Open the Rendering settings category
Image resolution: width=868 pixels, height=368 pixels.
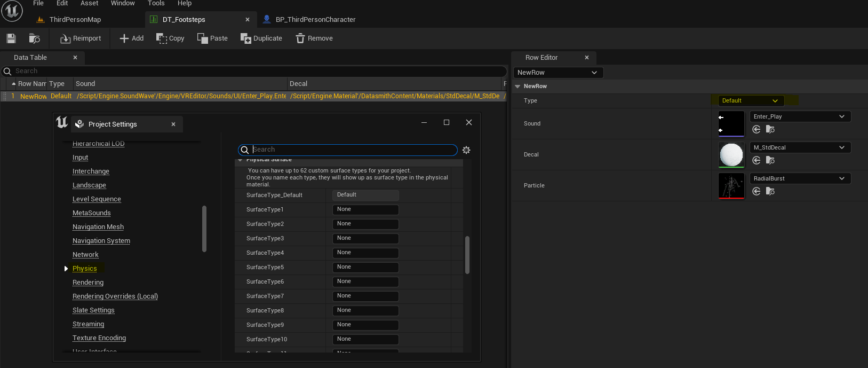tap(88, 283)
